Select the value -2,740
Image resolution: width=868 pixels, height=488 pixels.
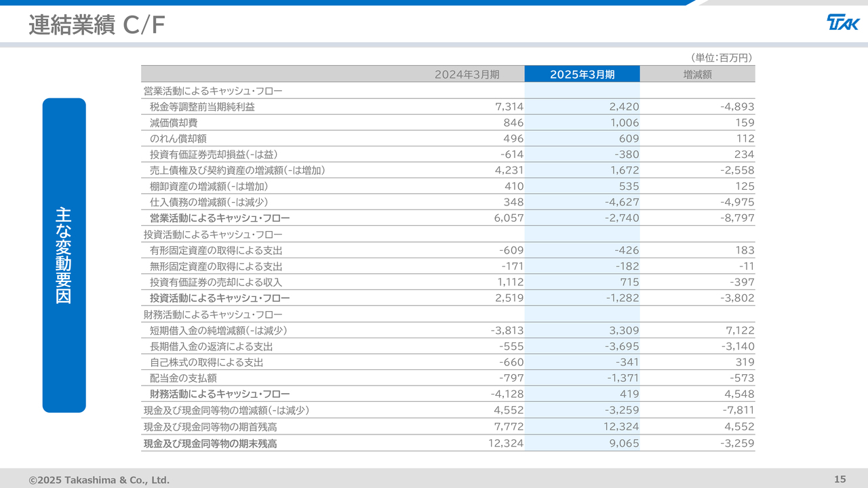(x=622, y=218)
